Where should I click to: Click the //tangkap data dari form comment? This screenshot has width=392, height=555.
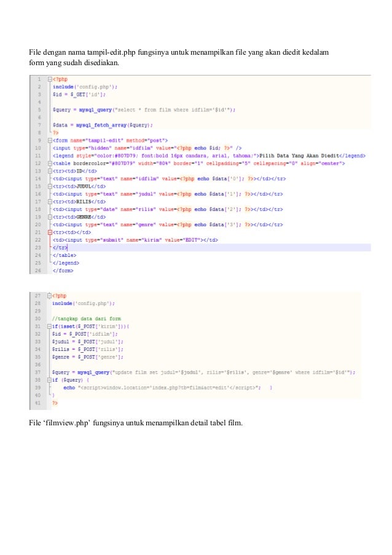[86, 319]
